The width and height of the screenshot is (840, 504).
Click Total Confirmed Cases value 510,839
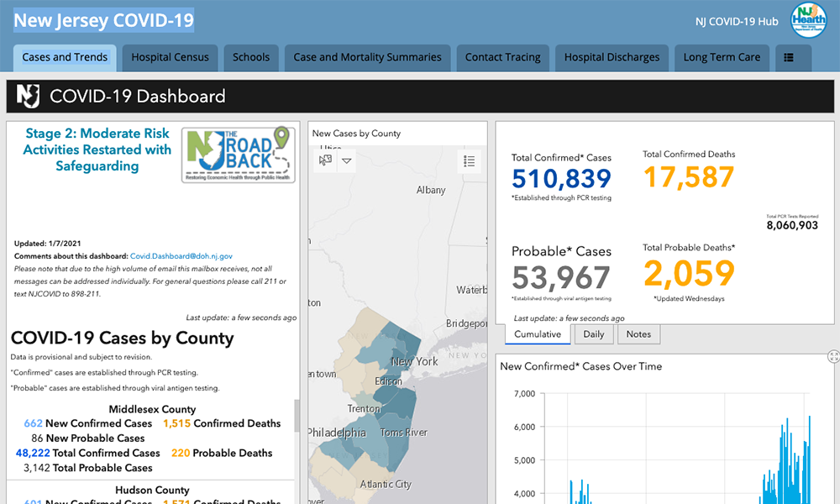point(561,178)
